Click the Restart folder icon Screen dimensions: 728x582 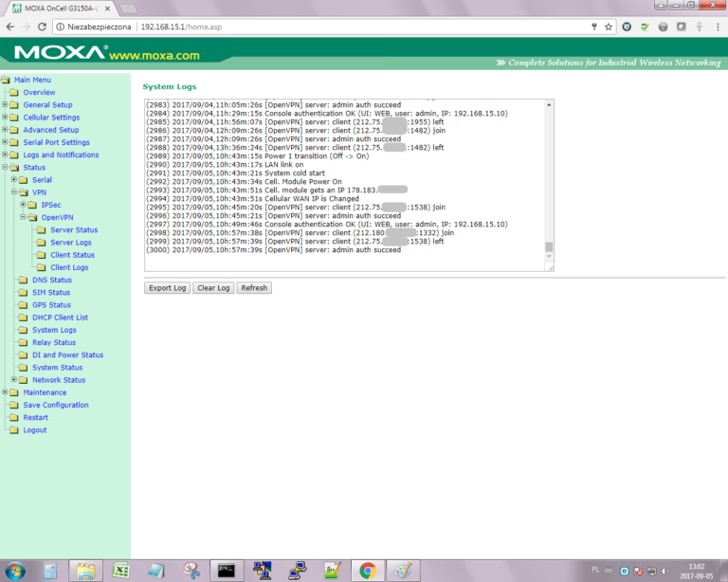pyautogui.click(x=14, y=417)
